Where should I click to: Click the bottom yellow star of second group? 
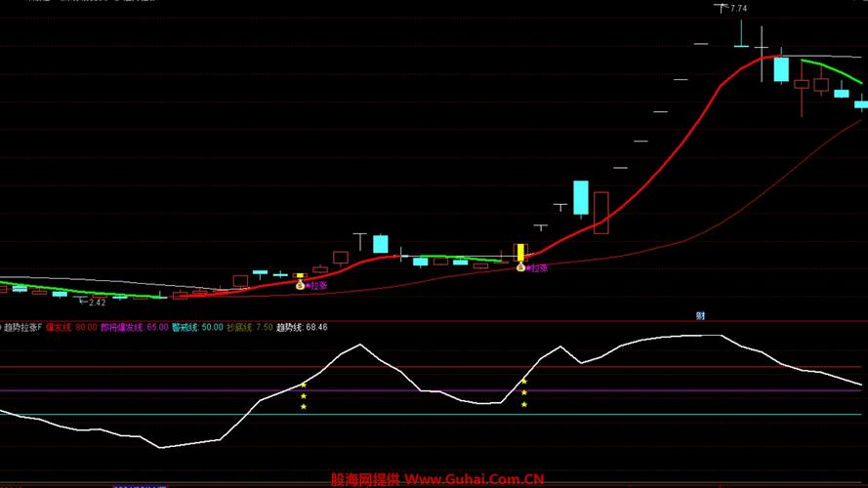tap(524, 404)
